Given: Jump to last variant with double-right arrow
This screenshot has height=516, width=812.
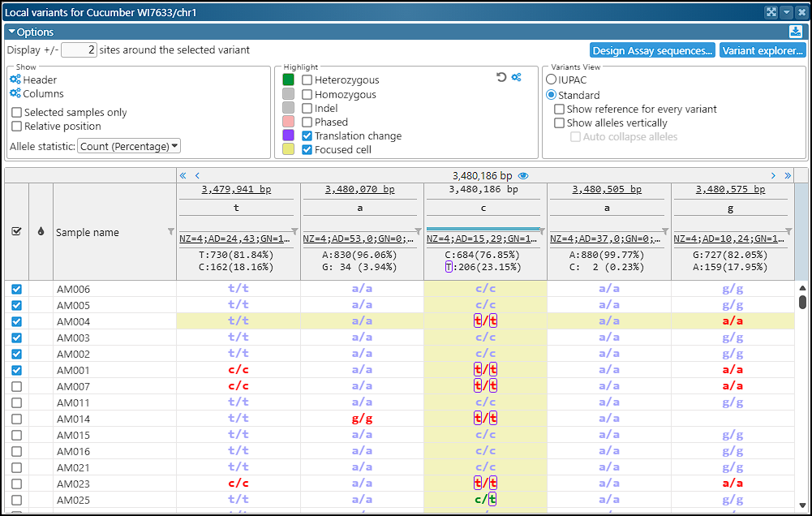Looking at the screenshot, I should point(787,175).
